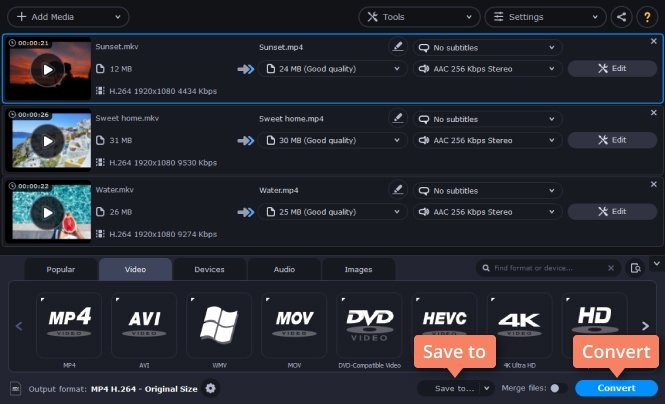This screenshot has width=665, height=404.
Task: Open the Save to dropdown arrow
Action: pos(487,388)
